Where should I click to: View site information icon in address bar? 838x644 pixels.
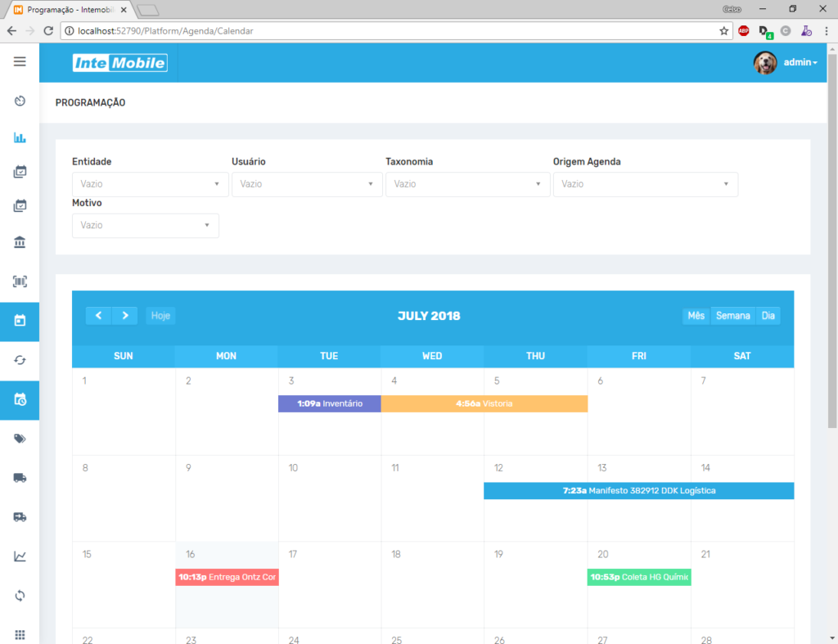69,31
